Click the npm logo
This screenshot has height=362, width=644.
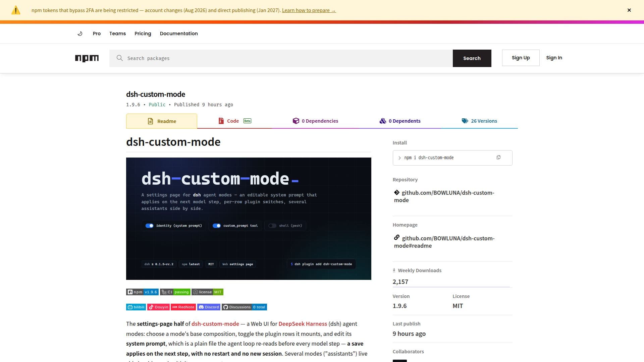pyautogui.click(x=87, y=58)
